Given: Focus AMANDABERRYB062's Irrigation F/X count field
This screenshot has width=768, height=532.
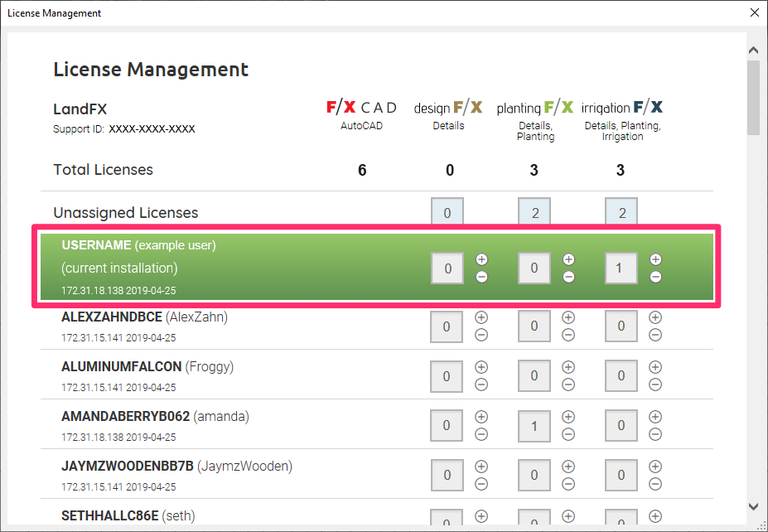Looking at the screenshot, I should [x=621, y=425].
